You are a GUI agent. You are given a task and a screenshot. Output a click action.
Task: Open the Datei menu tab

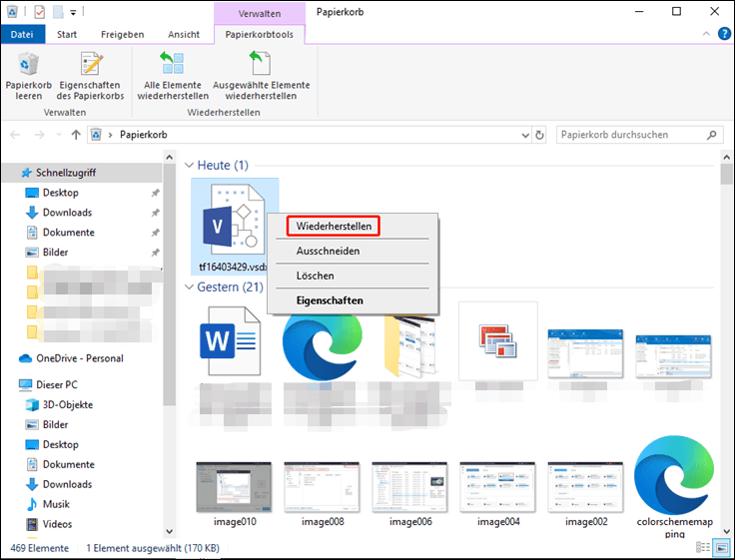pos(21,34)
